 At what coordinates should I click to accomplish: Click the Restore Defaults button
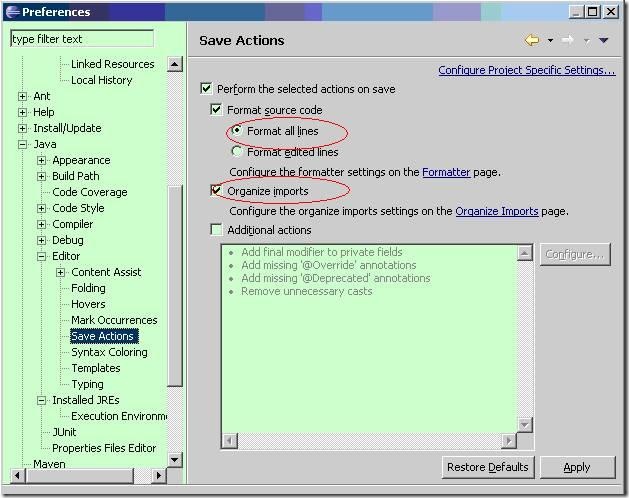click(488, 467)
